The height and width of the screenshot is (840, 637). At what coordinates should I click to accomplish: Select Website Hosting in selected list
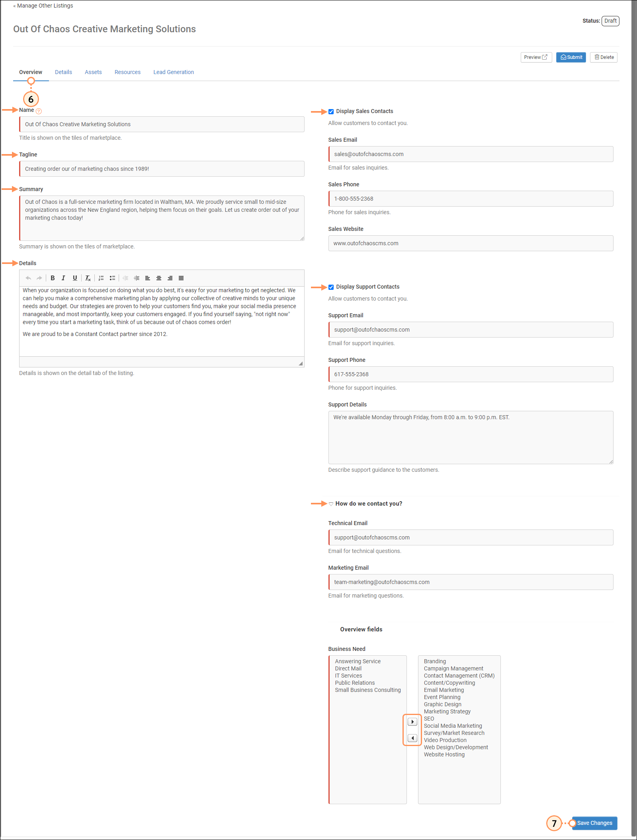pos(444,754)
